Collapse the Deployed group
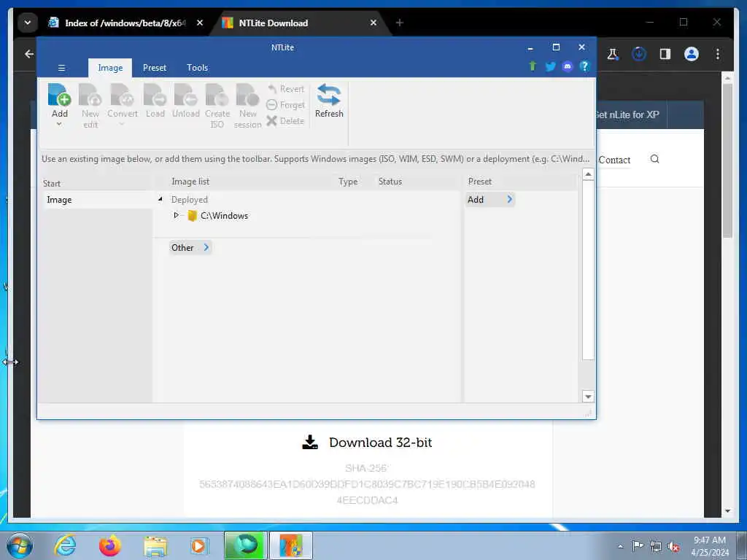Viewport: 747px width, 560px height. pos(160,199)
